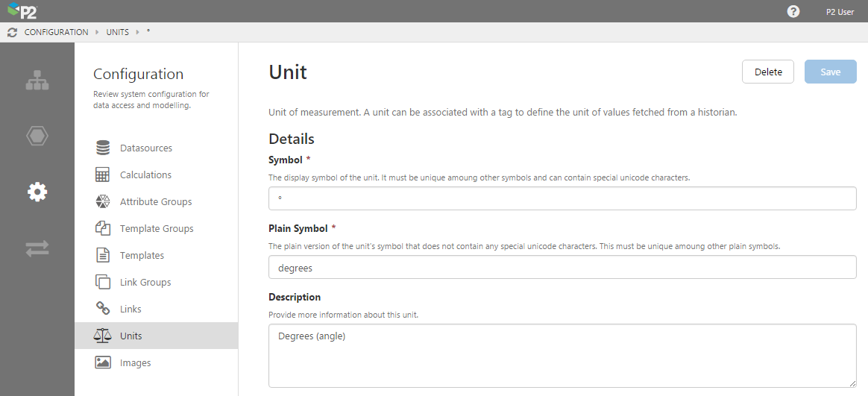This screenshot has width=868, height=396.
Task: Click the Datasources database icon
Action: (x=103, y=148)
